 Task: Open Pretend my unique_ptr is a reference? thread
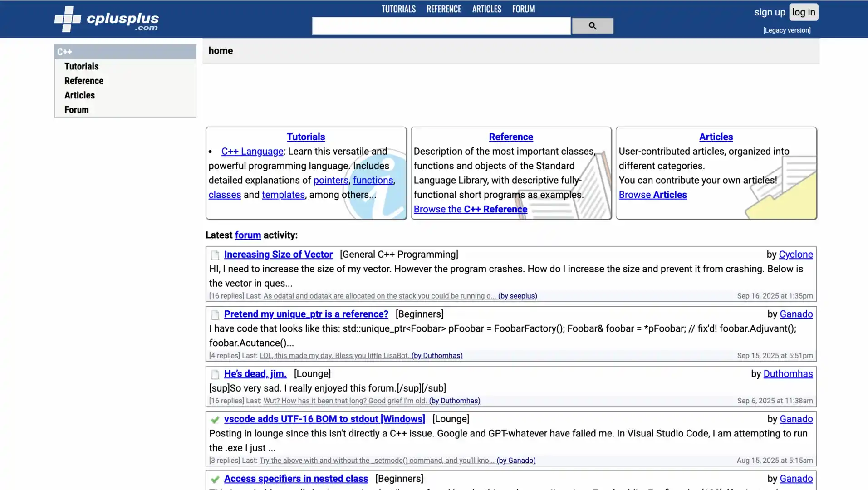coord(306,314)
